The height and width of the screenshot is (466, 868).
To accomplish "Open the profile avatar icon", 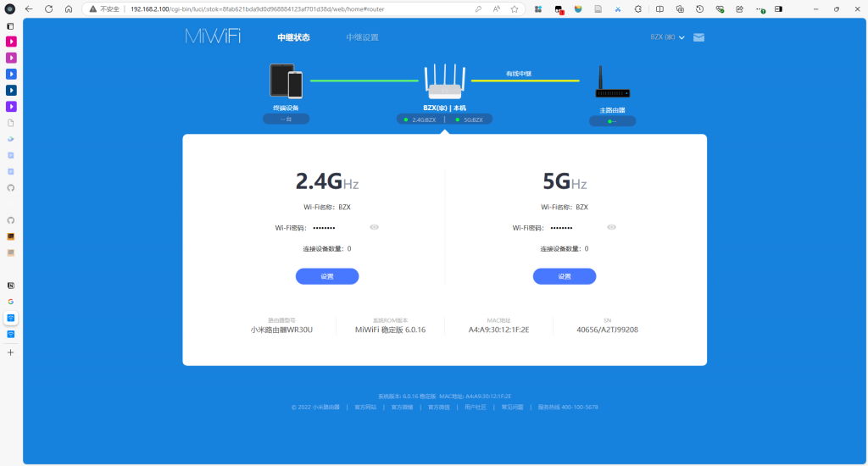I will [9, 8].
